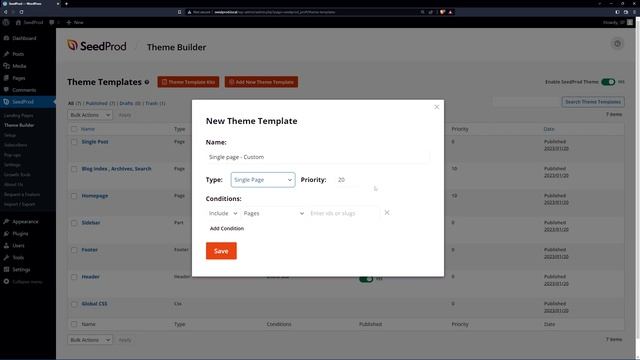Open the help icon in SeedProd header

[x=617, y=44]
